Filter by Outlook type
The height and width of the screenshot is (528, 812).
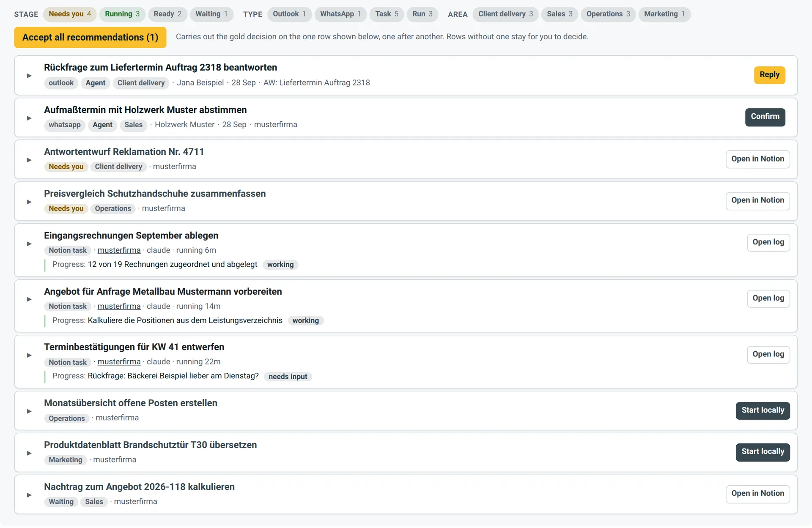click(289, 14)
